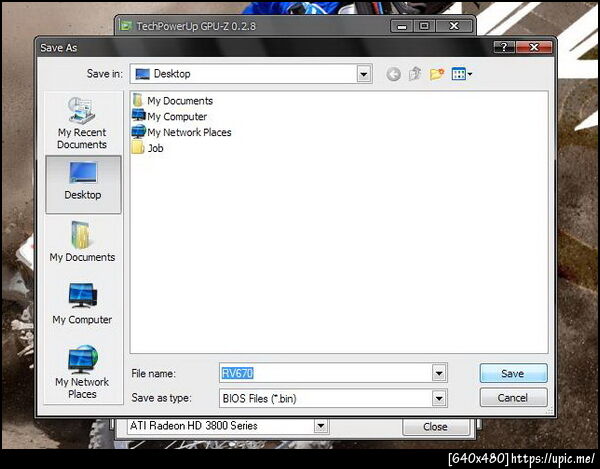Go up one folder level
The width and height of the screenshot is (600, 469).
click(415, 73)
